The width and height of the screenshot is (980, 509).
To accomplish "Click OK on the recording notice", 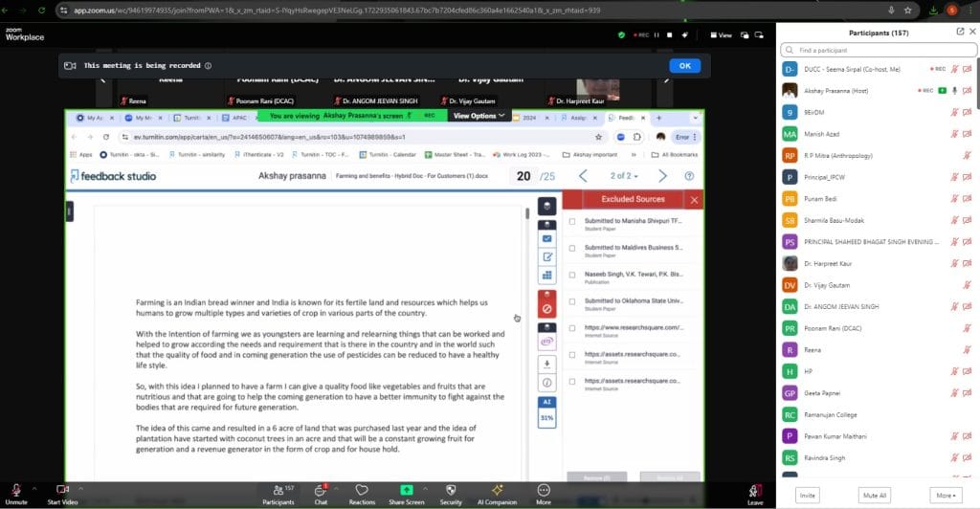I will pos(683,66).
